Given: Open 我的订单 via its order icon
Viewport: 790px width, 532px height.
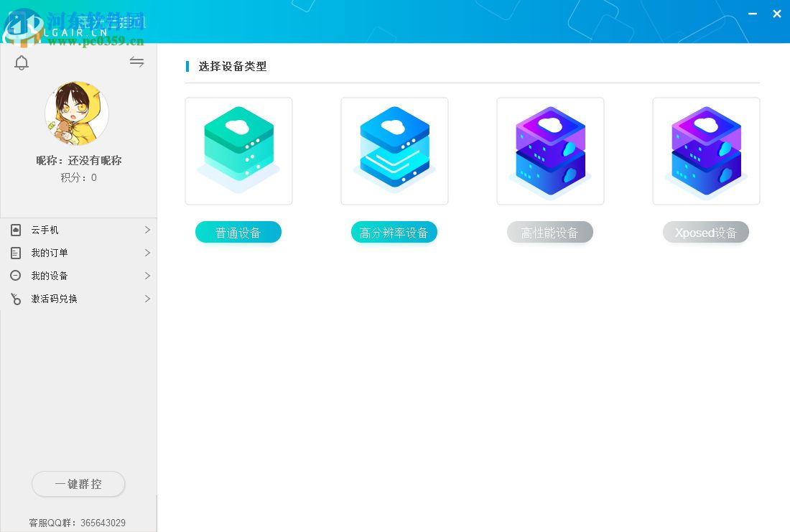Looking at the screenshot, I should [x=16, y=253].
